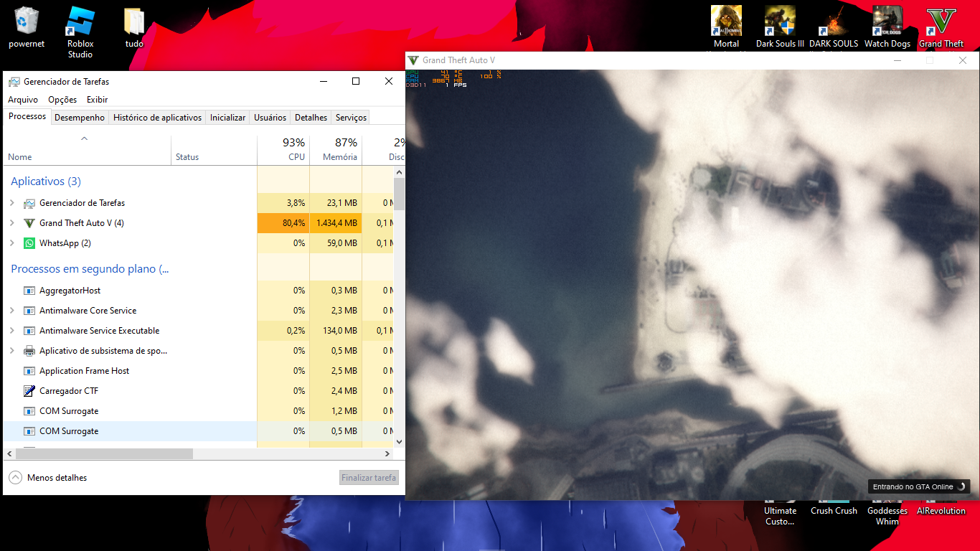Select the selected COM Surrogate 0,5 MB row
980x551 pixels.
(x=199, y=431)
